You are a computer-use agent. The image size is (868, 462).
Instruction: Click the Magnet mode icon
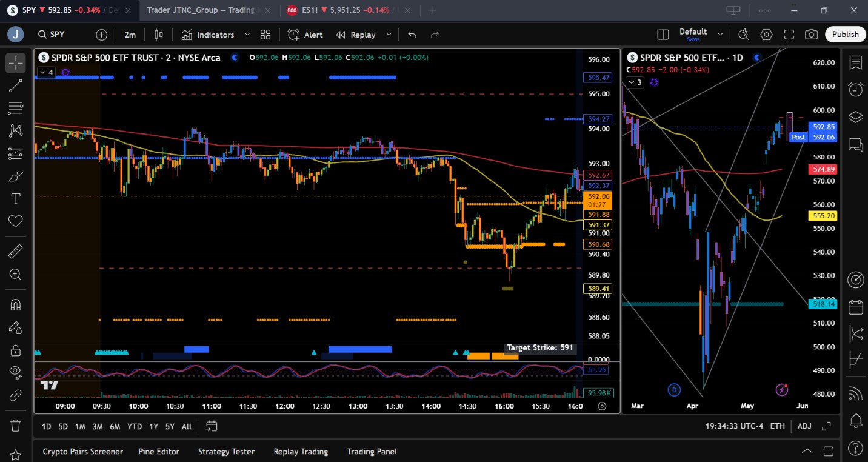15,304
